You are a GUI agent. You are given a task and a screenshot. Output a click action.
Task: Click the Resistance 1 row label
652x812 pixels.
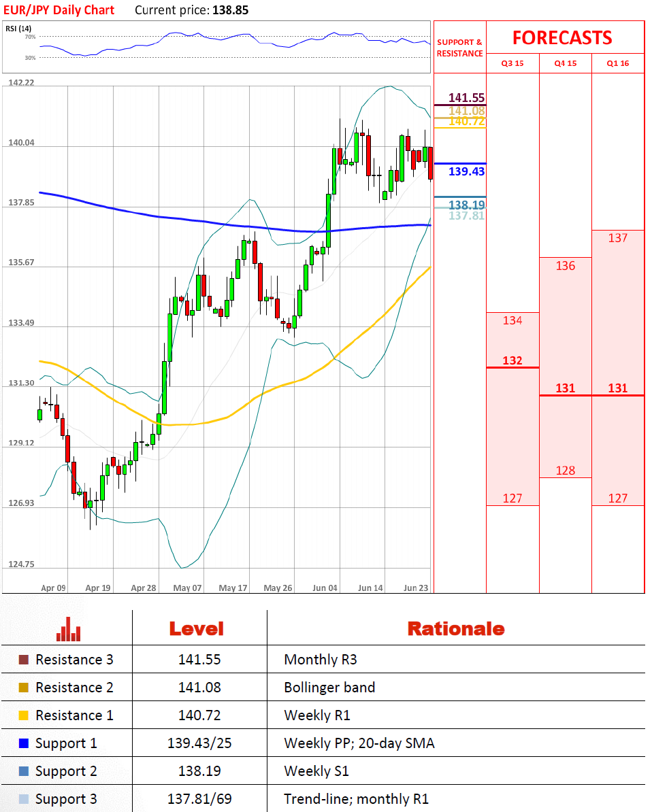click(74, 715)
